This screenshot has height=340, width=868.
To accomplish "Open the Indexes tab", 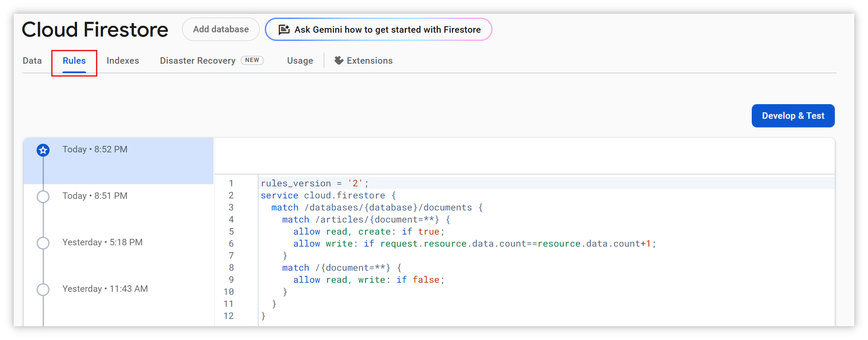I will (x=123, y=61).
